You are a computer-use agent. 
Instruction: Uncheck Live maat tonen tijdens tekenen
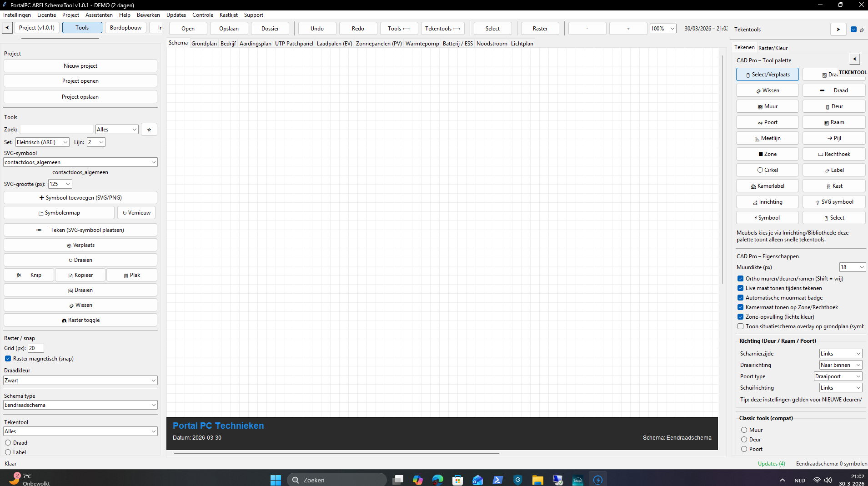pyautogui.click(x=740, y=288)
